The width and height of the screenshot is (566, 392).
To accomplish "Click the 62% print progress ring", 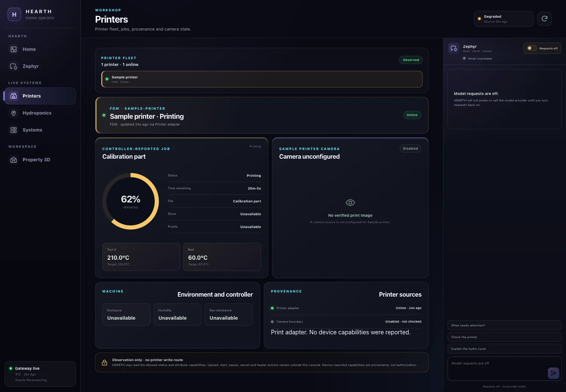I will coord(131,201).
